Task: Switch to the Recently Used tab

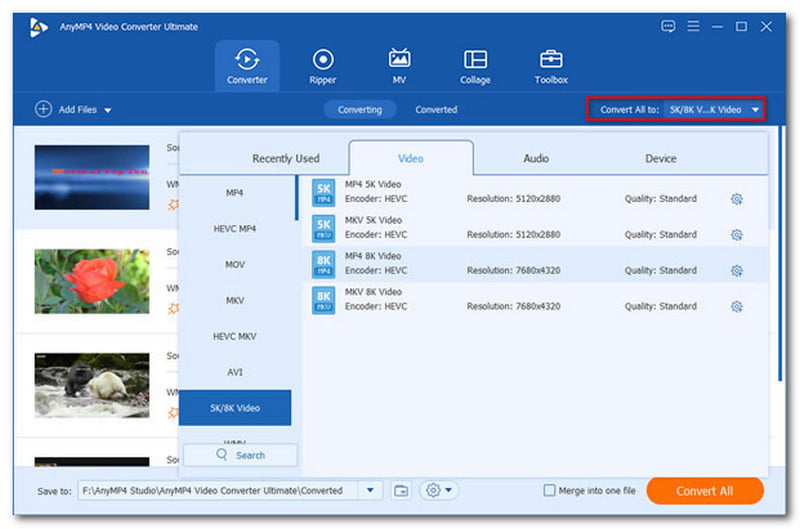Action: coord(286,158)
